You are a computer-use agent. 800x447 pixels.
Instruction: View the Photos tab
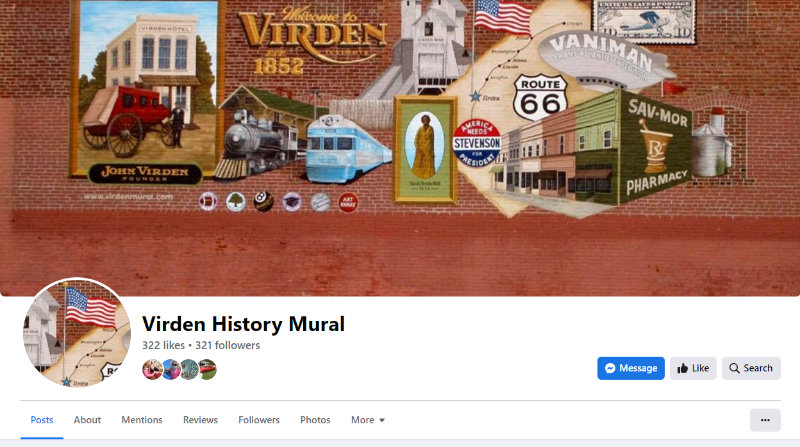point(315,420)
